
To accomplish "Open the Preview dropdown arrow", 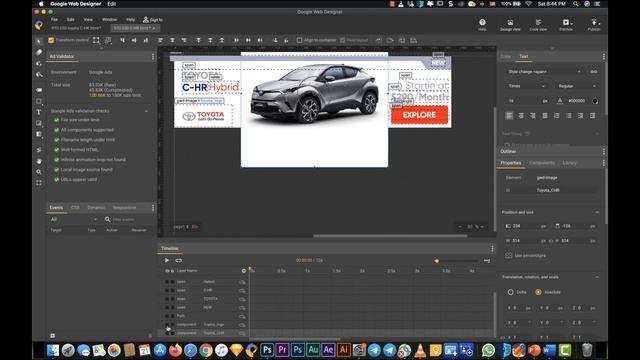I will coord(571,23).
